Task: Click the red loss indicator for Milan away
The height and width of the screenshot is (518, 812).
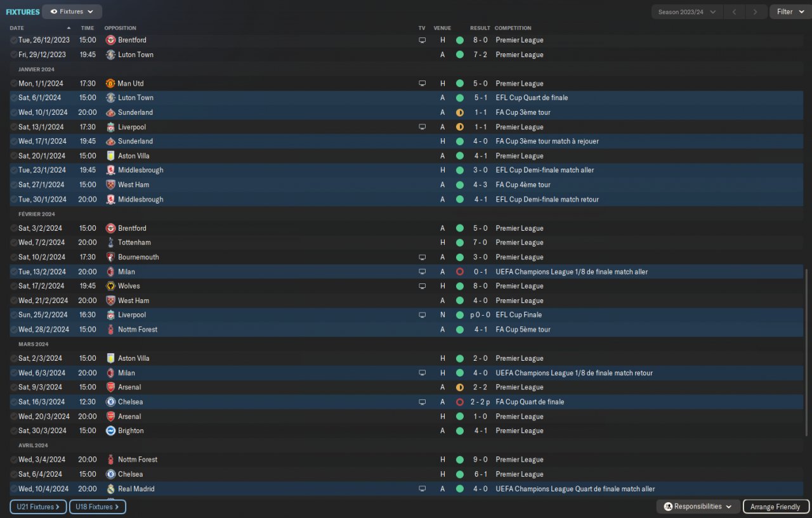Action: point(460,271)
